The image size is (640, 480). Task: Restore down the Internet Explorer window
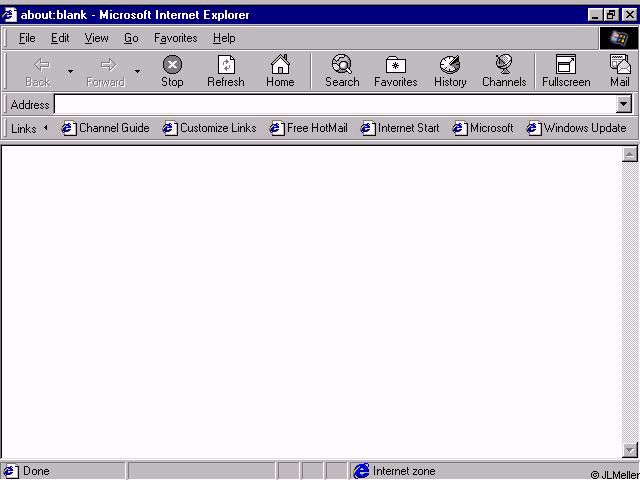pyautogui.click(x=611, y=15)
